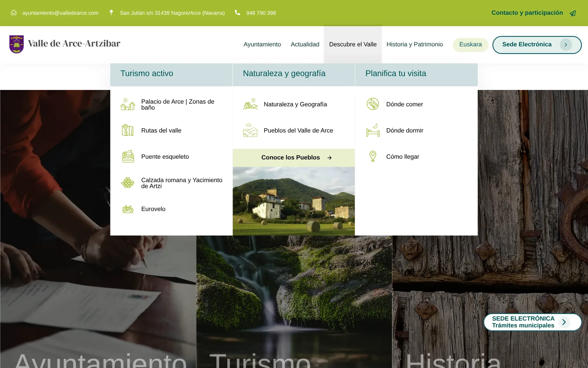
Task: Click the location pin icon by address
Action: (111, 12)
